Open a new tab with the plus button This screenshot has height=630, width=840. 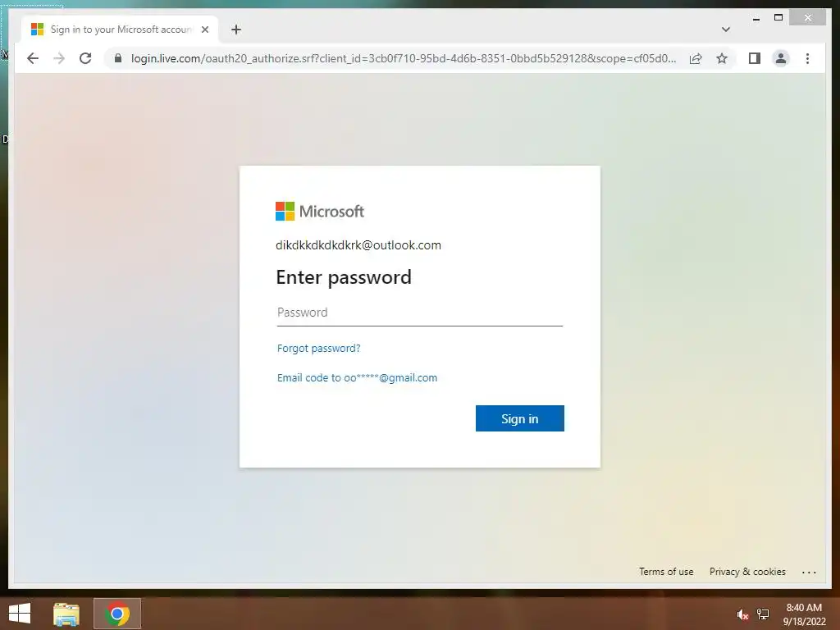tap(236, 30)
